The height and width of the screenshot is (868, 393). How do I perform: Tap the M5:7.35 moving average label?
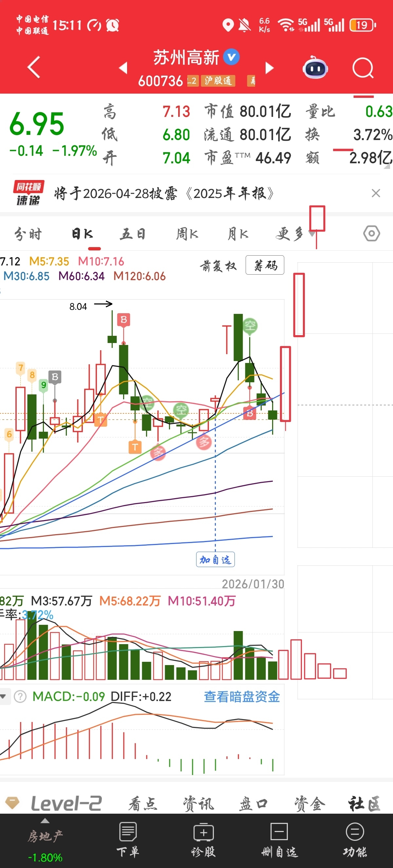click(49, 262)
